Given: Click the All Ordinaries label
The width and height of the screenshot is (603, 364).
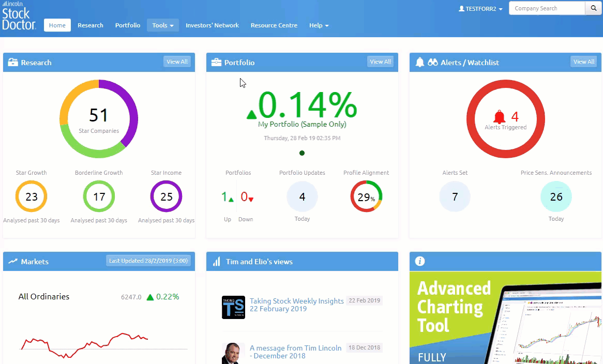Looking at the screenshot, I should click(44, 297).
